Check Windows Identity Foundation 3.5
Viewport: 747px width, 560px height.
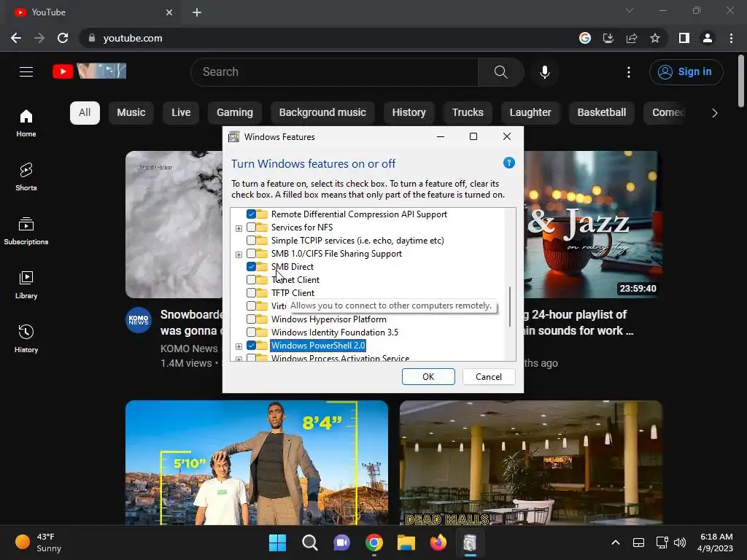[251, 332]
